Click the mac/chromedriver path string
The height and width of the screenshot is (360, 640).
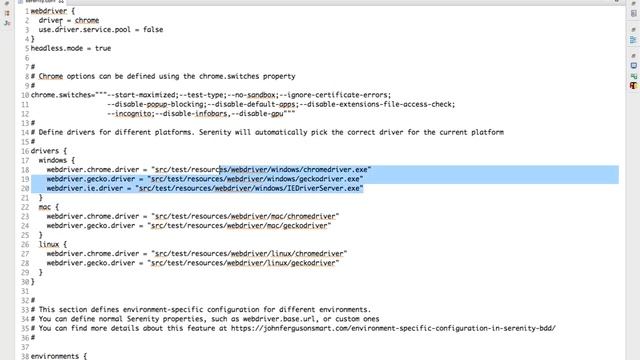(x=245, y=216)
